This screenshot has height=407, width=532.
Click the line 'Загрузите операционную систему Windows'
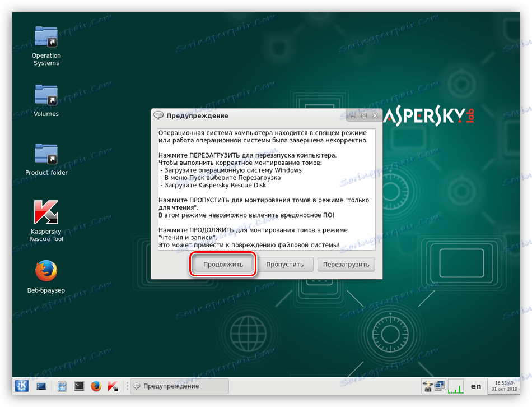[233, 170]
